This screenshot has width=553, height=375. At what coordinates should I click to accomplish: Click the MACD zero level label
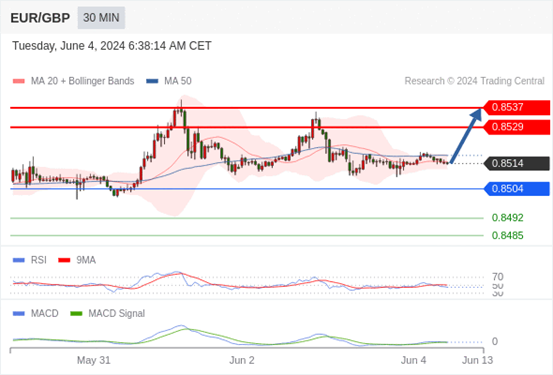495,341
